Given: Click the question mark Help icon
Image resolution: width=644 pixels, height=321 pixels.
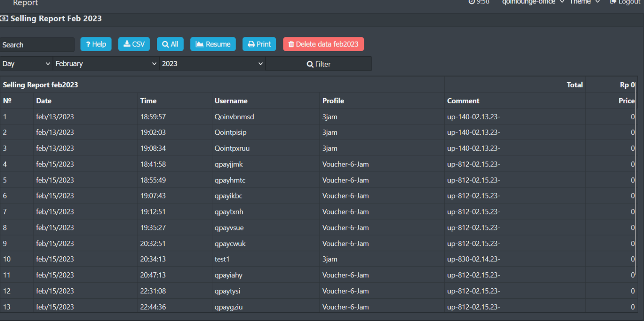Looking at the screenshot, I should (88, 44).
